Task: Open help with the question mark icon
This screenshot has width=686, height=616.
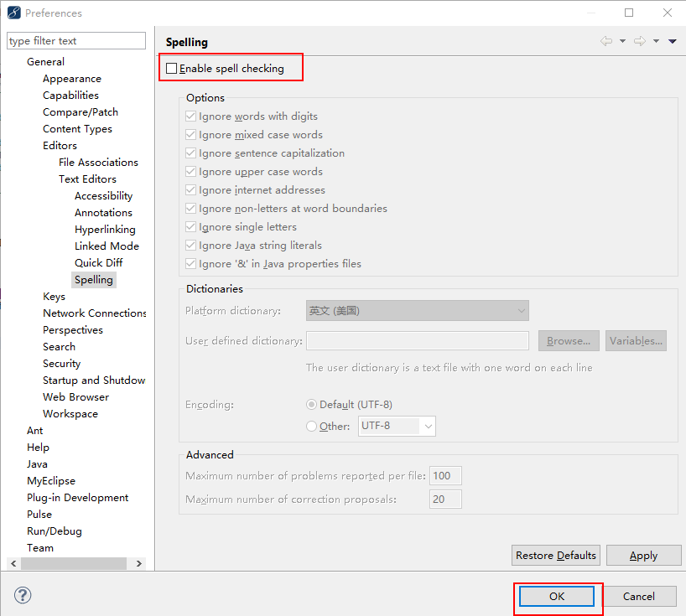Action: [23, 595]
